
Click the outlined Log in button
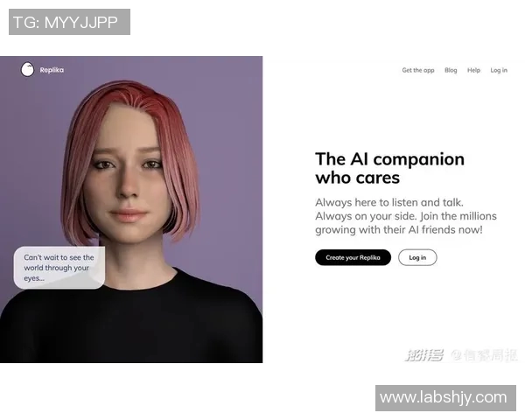click(x=417, y=257)
